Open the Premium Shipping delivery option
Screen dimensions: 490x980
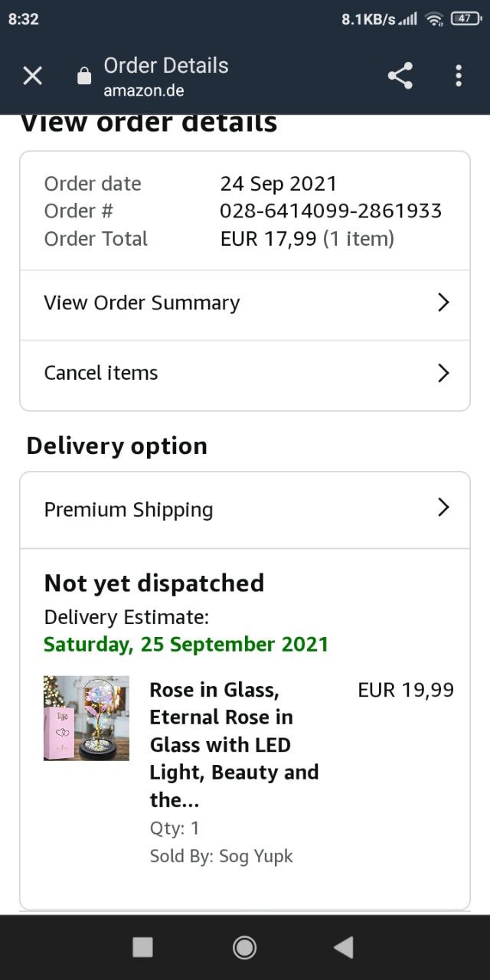coord(129,510)
